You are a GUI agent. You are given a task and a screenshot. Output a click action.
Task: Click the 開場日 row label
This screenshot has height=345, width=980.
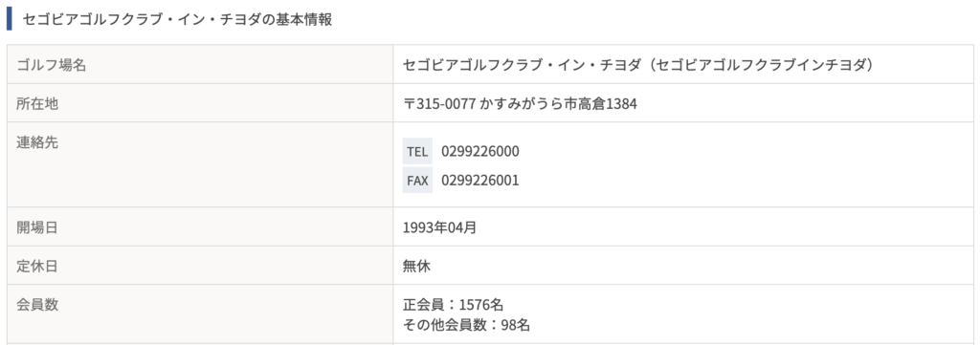point(37,227)
